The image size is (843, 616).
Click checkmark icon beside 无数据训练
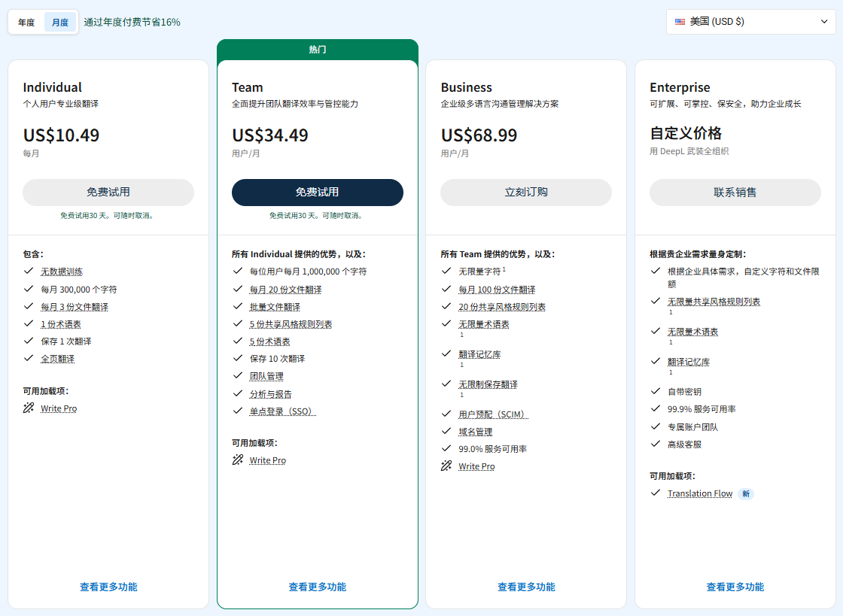click(29, 272)
